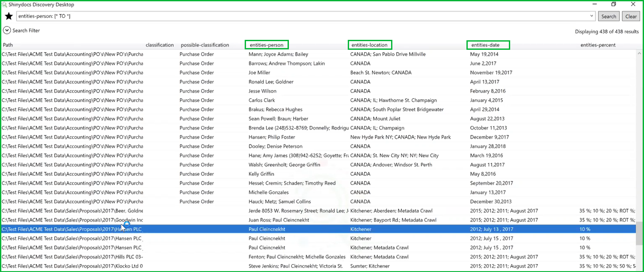The width and height of the screenshot is (644, 272).
Task: Click the star favorites icon
Action: pyautogui.click(x=9, y=16)
